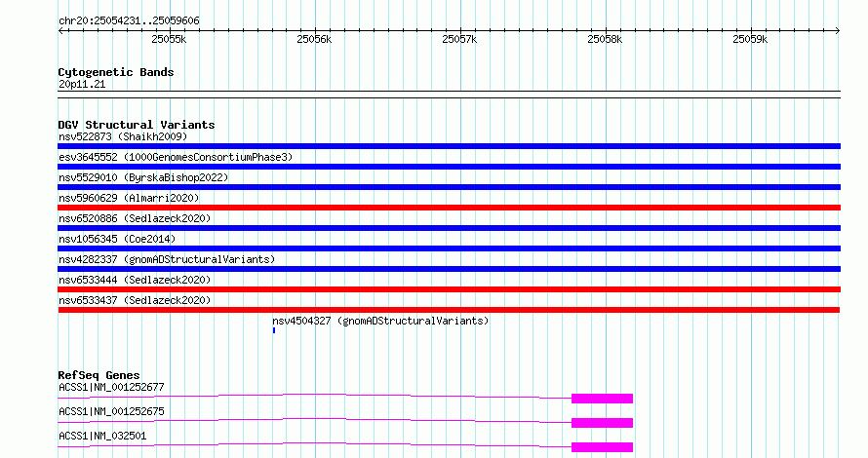Select the blue bar under nsv5529010

click(x=449, y=187)
